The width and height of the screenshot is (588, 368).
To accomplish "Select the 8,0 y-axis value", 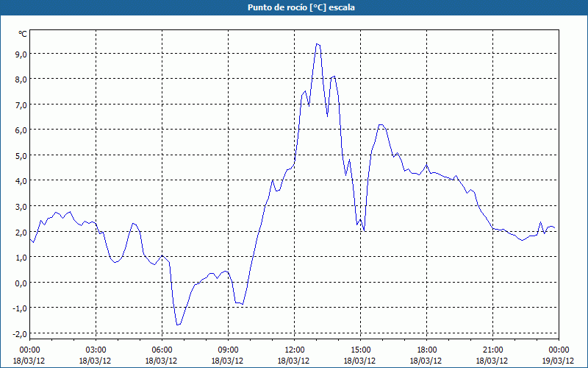I will point(21,79).
